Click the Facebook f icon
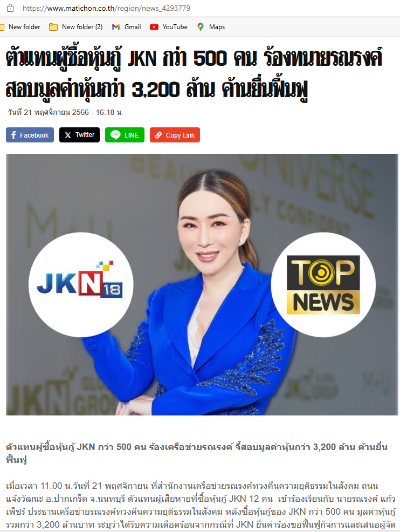This screenshot has height=532, width=400. point(13,135)
